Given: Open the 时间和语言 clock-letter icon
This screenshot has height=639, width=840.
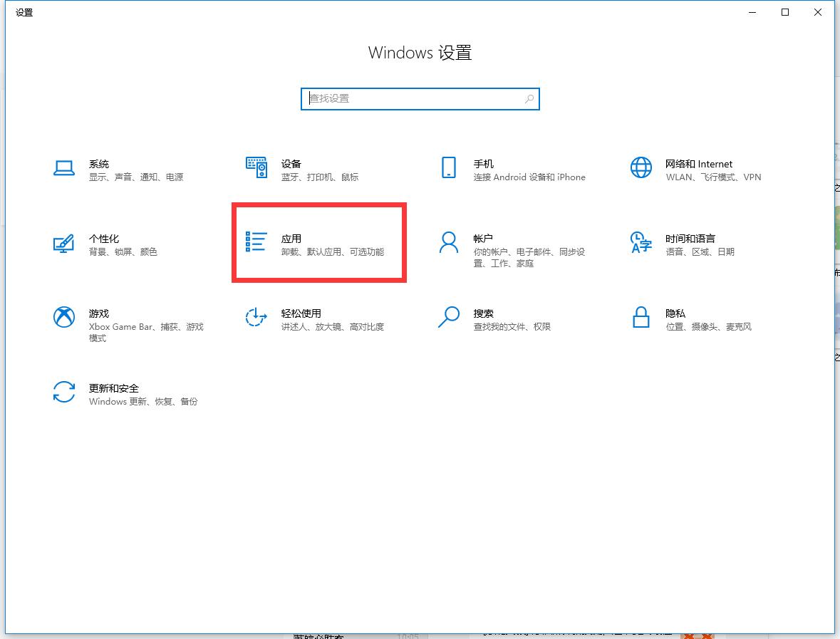Looking at the screenshot, I should click(x=641, y=242).
